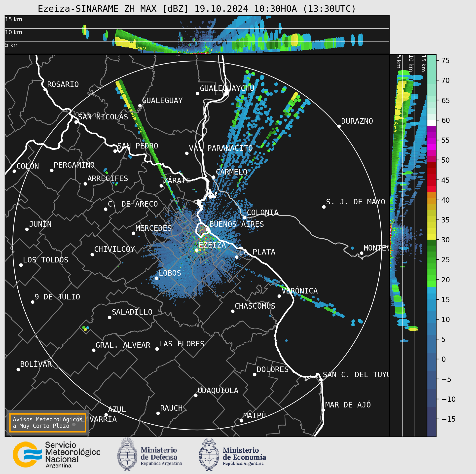Click the PERGAMINO city label
476x474 pixels.
(x=74, y=165)
